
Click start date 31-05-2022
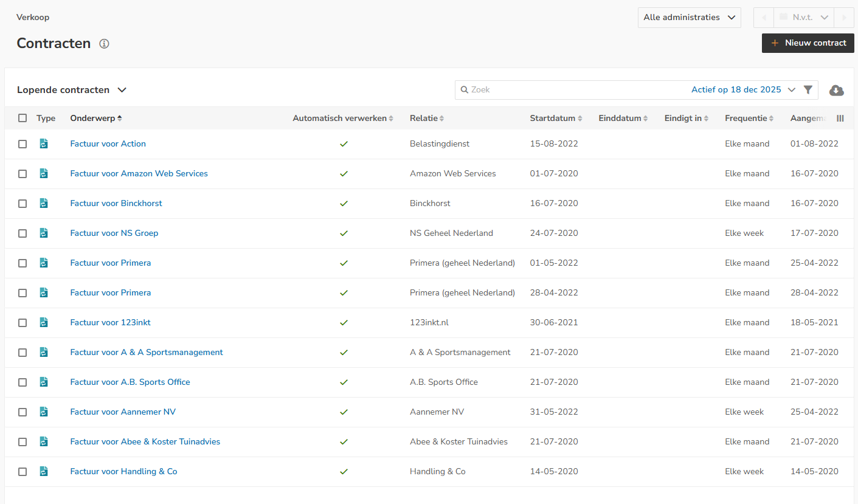click(x=554, y=412)
